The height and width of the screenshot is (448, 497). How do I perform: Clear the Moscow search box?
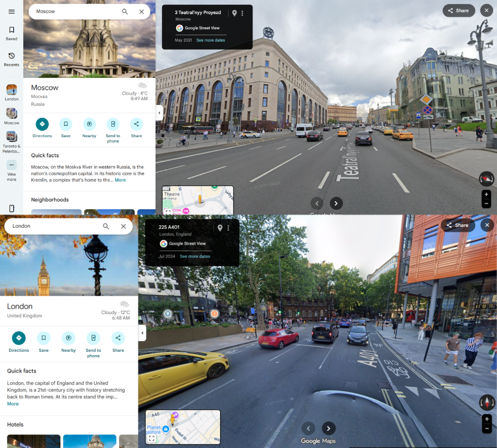pos(142,12)
